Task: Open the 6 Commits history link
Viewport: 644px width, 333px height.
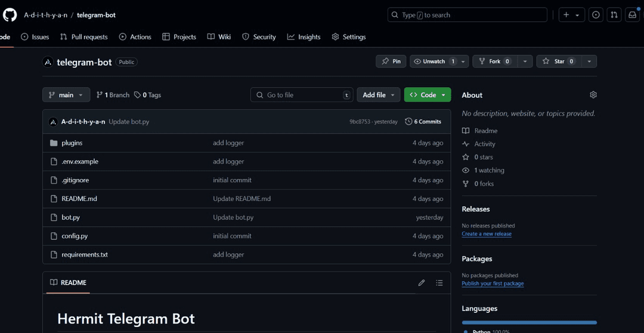Action: tap(423, 122)
